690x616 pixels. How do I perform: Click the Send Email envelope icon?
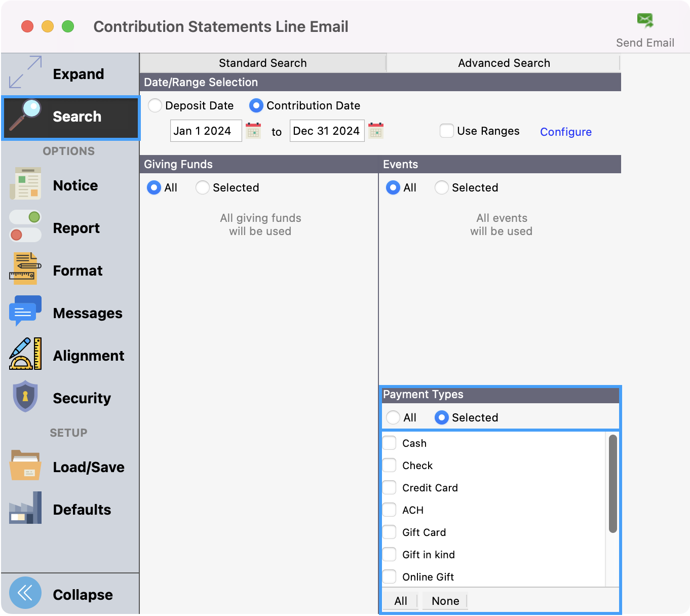(645, 21)
